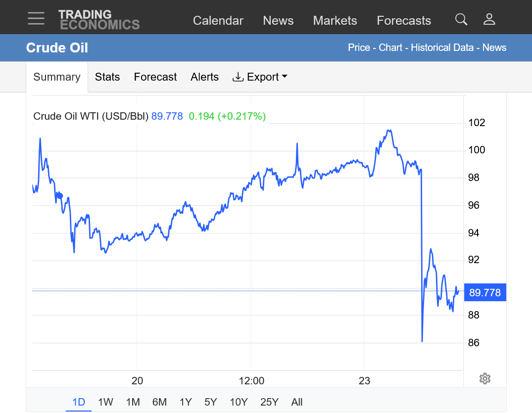This screenshot has width=532, height=413.
Task: Switch to the Stats tab
Action: 107,77
